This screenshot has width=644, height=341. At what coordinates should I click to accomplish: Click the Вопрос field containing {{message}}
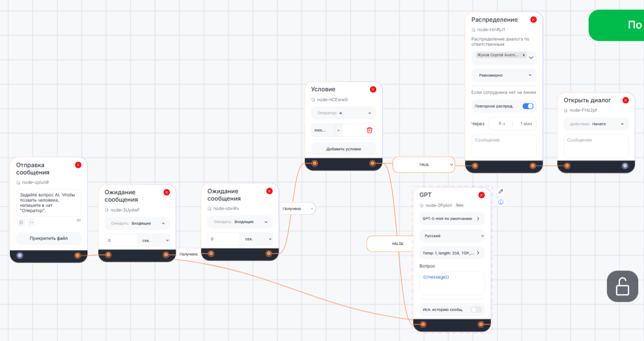coord(452,283)
